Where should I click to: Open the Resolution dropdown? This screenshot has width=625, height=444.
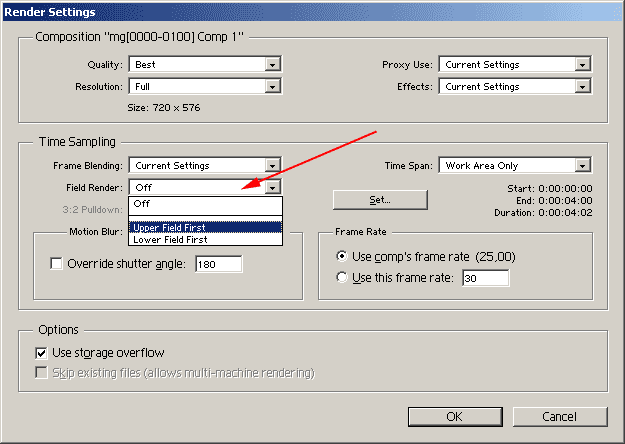pos(272,86)
